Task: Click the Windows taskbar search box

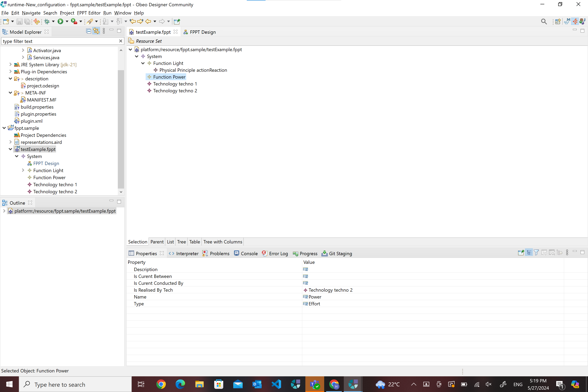Action: pos(75,384)
